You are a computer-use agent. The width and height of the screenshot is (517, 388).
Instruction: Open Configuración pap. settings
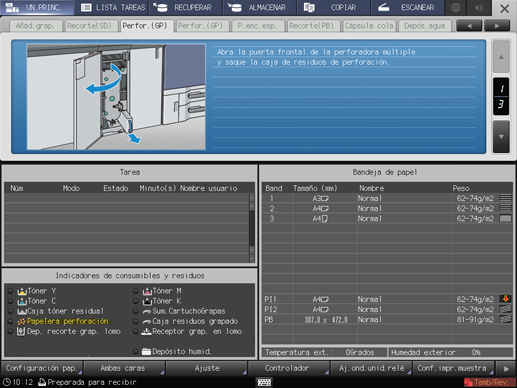pyautogui.click(x=42, y=368)
